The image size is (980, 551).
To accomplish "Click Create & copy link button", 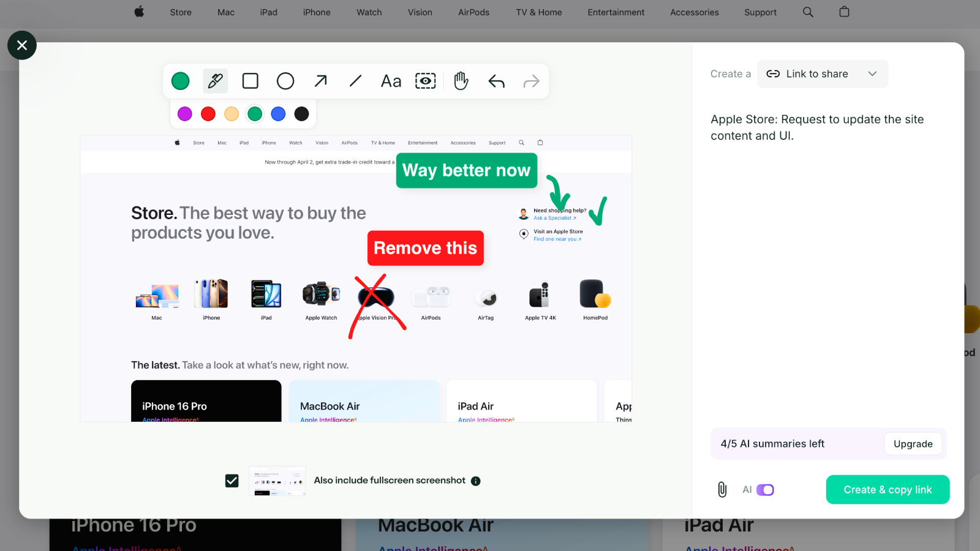I will pos(888,490).
